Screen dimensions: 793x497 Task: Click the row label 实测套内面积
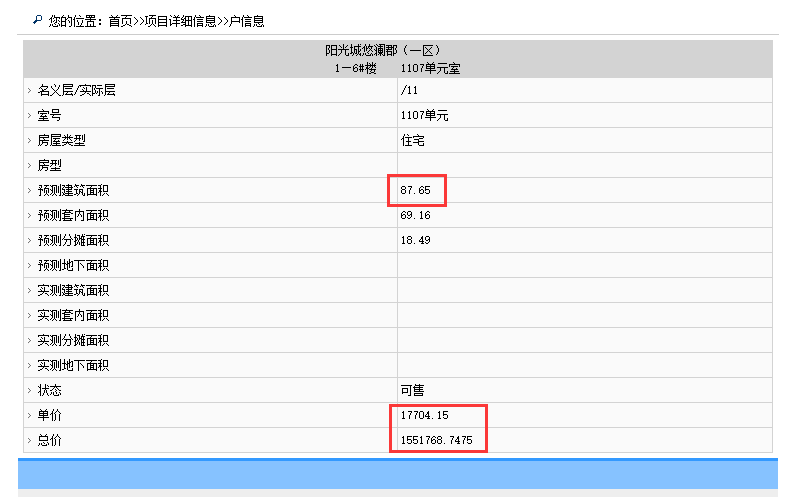coord(73,315)
